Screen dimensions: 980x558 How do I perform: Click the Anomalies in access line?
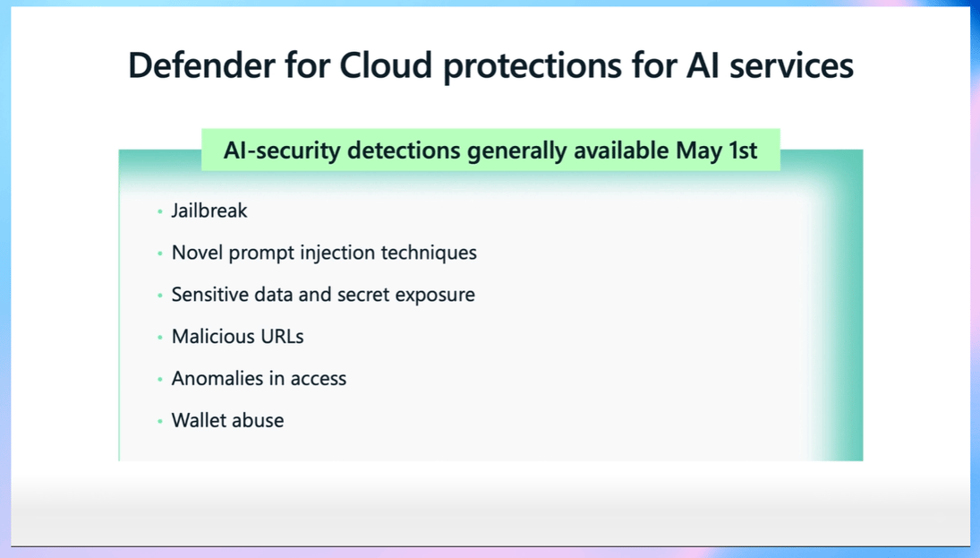coord(259,379)
